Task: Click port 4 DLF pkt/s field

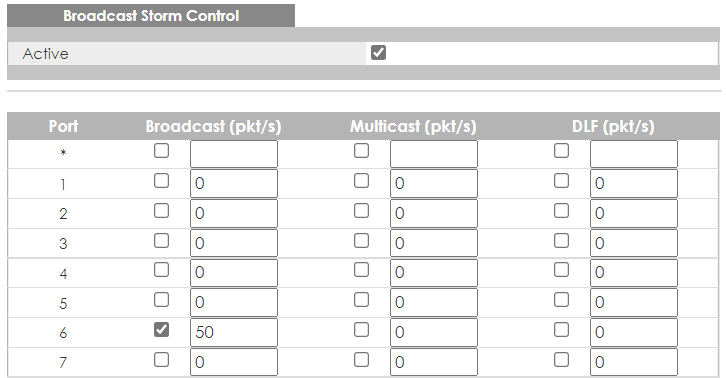Action: coord(634,272)
